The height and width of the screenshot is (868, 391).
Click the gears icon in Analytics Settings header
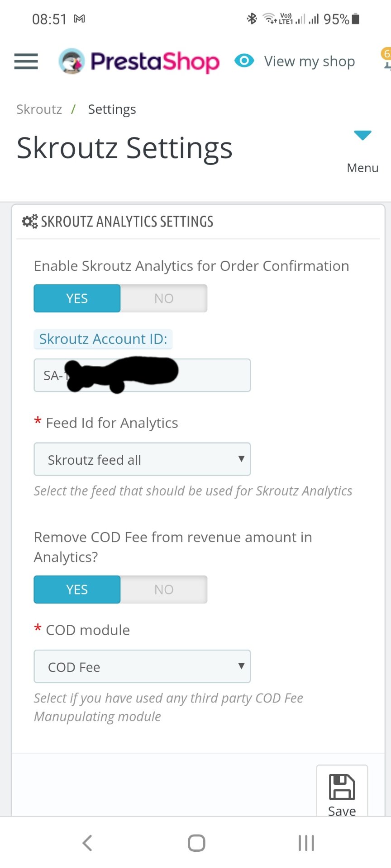pos(30,222)
